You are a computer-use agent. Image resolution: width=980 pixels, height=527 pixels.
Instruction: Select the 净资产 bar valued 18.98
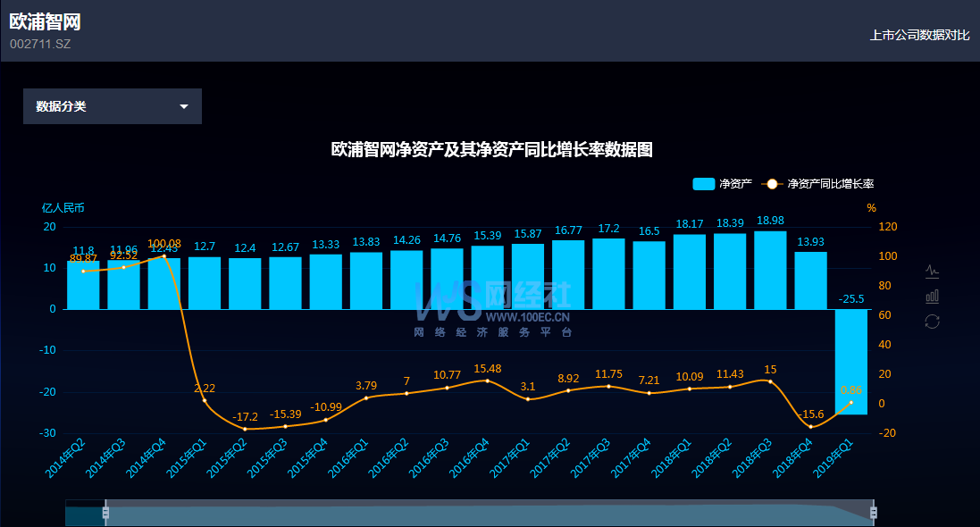pos(771,270)
